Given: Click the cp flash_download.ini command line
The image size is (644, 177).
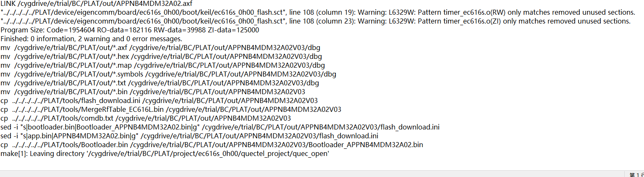Looking at the screenshot, I should (159, 100).
